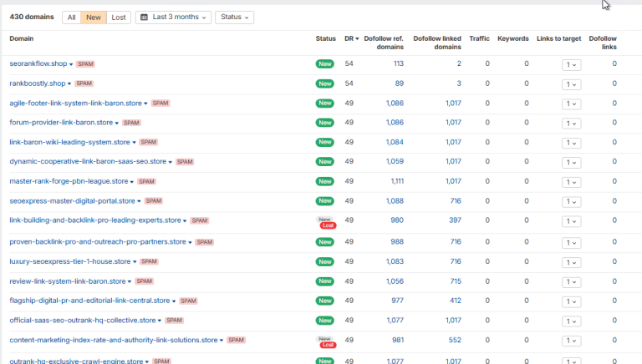This screenshot has height=364, width=642.
Task: Open links-to-target dropdown for rankboostly.shop
Action: point(571,84)
